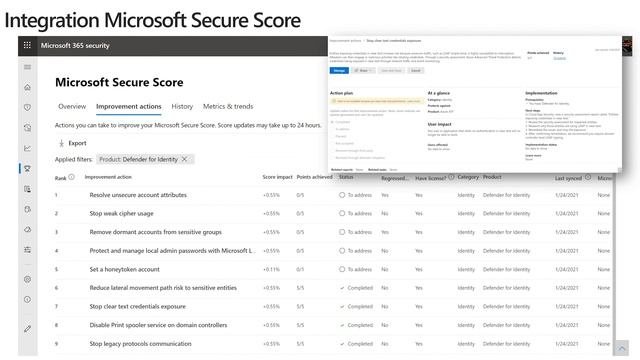The width and height of the screenshot is (640, 360).
Task: Select the Completed radio in Action plan
Action: (x=332, y=122)
